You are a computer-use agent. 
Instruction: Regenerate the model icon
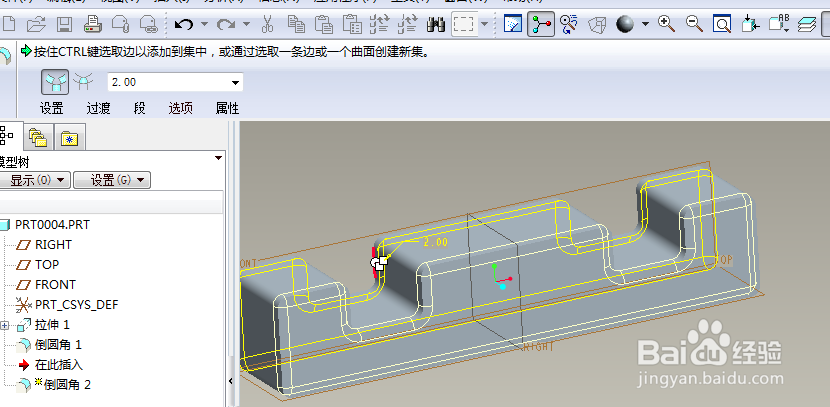[379, 24]
